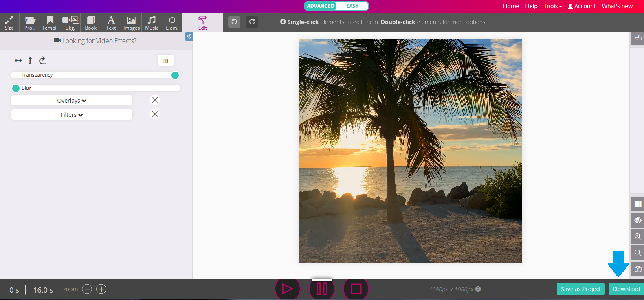
Task: Flip image vertically with the arrow icon
Action: pyautogui.click(x=30, y=61)
